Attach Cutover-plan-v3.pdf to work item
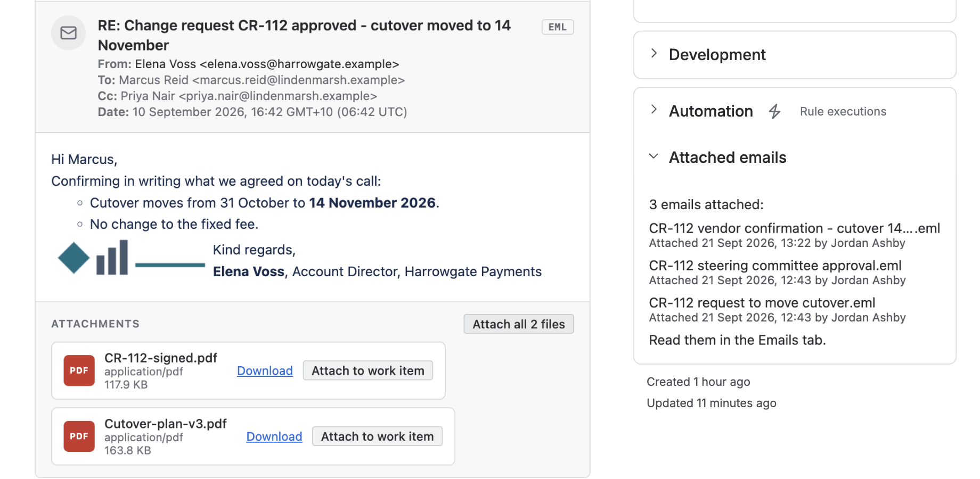 377,436
